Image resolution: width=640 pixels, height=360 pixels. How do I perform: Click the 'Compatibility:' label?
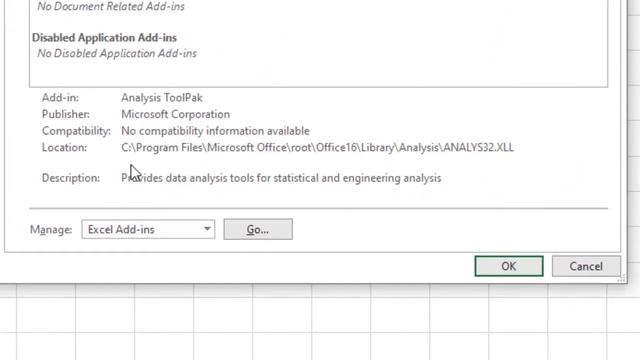76,131
